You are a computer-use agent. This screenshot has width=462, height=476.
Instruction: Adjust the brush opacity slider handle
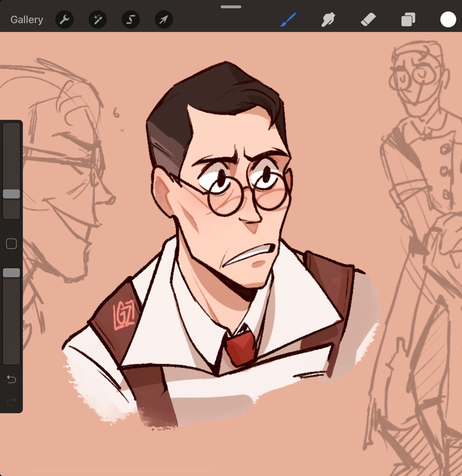[11, 273]
